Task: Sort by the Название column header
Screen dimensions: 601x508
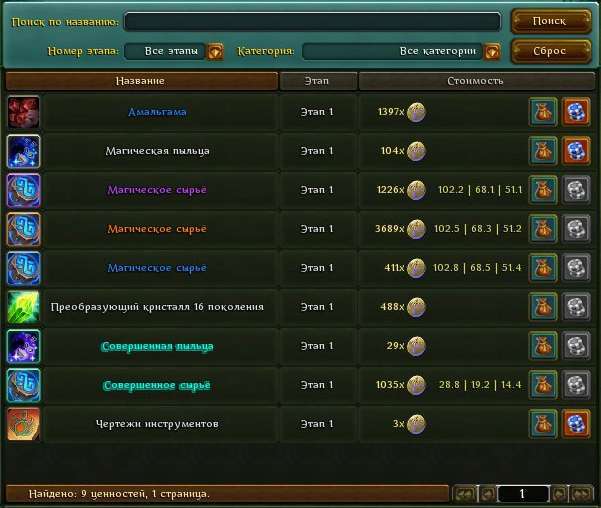Action: coord(141,81)
